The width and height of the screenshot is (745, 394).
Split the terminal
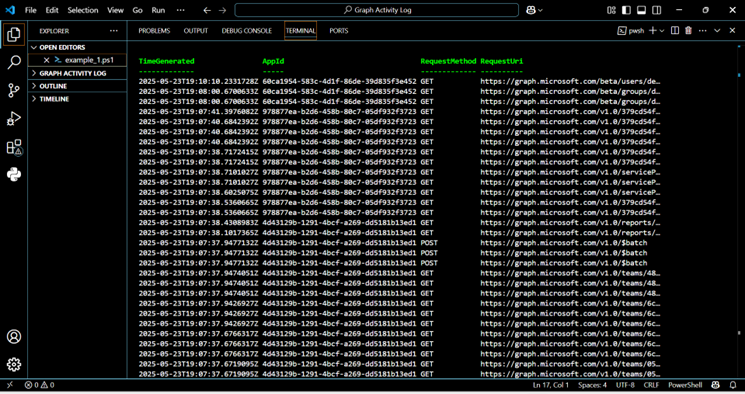[675, 30]
